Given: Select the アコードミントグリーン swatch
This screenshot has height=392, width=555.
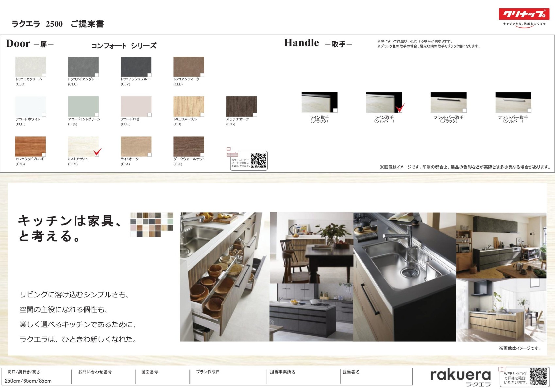Looking at the screenshot, I should 83,106.
